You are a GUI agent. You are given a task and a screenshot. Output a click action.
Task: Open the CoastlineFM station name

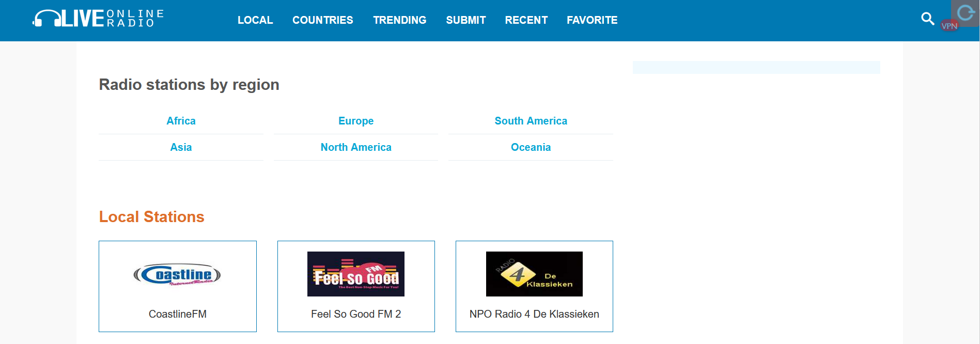click(178, 314)
